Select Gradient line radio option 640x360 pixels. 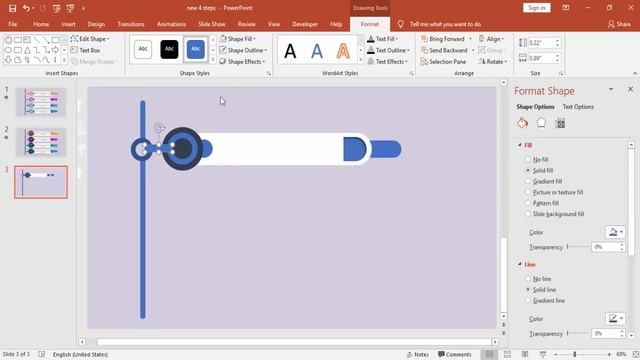point(528,300)
